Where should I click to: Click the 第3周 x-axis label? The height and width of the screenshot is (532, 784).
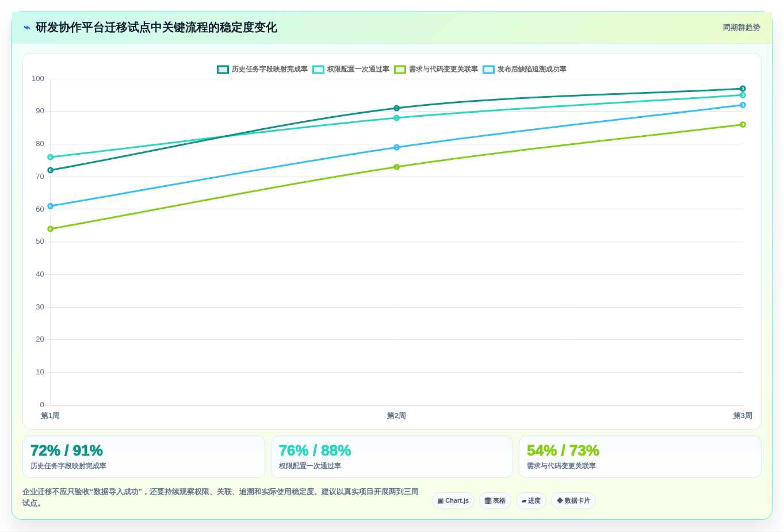pyautogui.click(x=743, y=416)
